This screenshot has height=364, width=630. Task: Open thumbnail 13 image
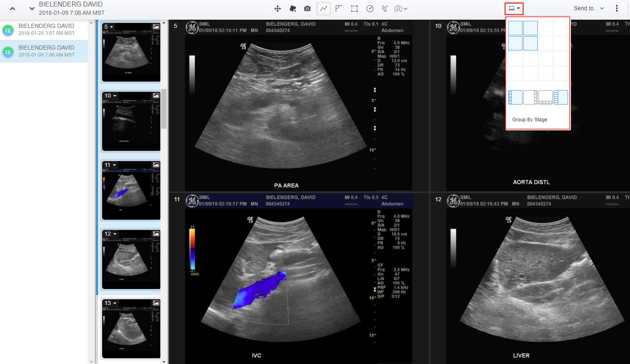131,328
